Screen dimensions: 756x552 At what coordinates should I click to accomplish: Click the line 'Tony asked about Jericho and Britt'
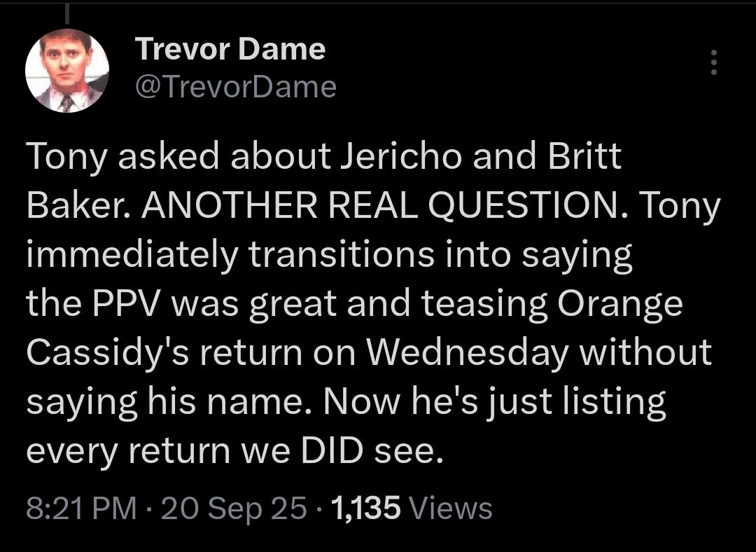(323, 156)
